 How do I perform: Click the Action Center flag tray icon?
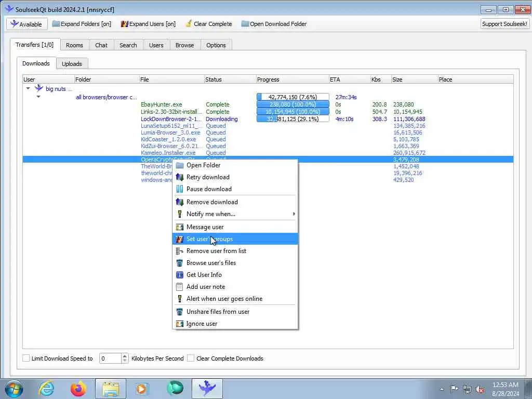tap(454, 389)
